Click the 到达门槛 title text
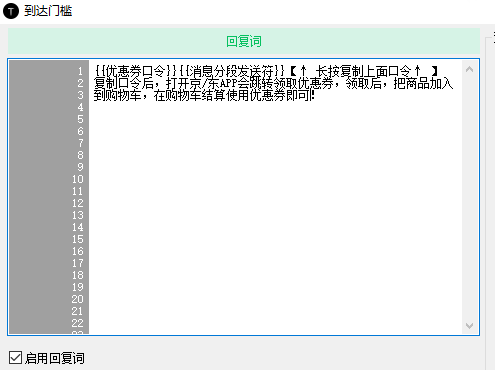Screen dimensions: 495x370 tap(48, 11)
